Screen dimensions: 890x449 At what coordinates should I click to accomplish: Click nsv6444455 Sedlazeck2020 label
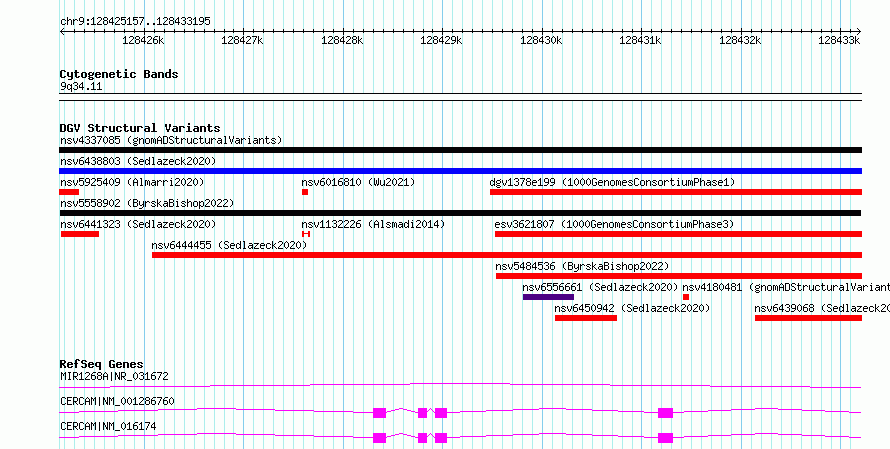tap(229, 245)
